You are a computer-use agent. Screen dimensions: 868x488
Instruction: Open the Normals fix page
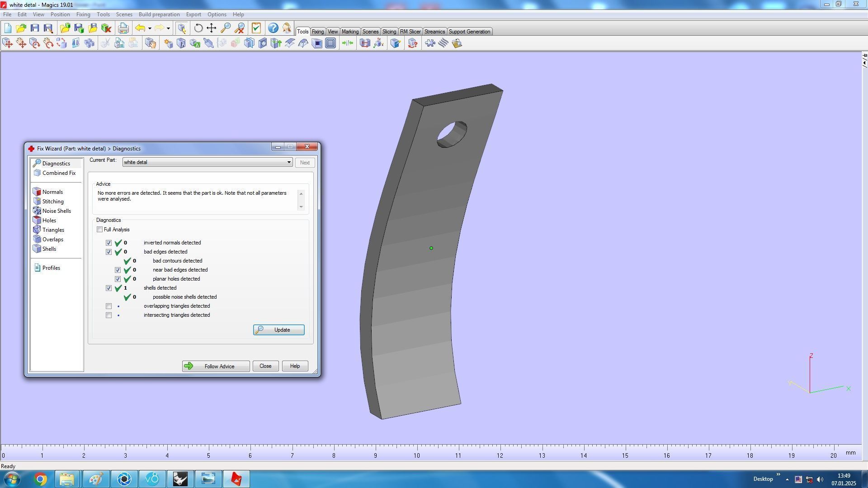click(x=52, y=192)
